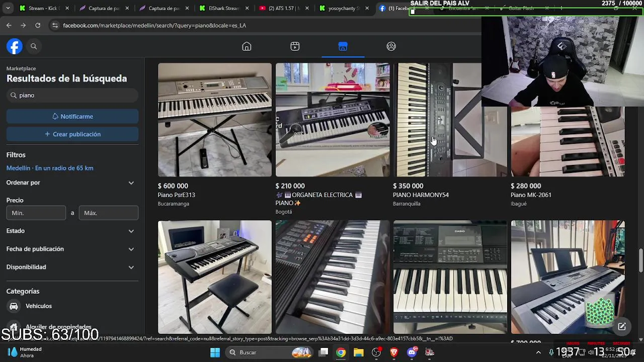Open the Groups tab icon
This screenshot has height=362, width=644.
click(391, 46)
